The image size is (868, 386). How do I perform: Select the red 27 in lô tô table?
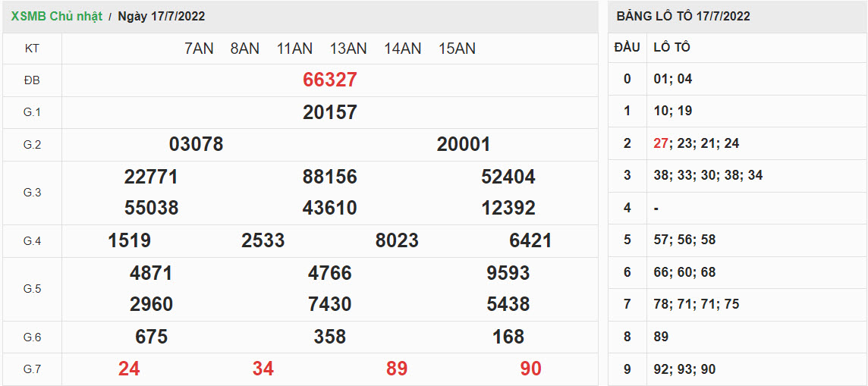661,143
